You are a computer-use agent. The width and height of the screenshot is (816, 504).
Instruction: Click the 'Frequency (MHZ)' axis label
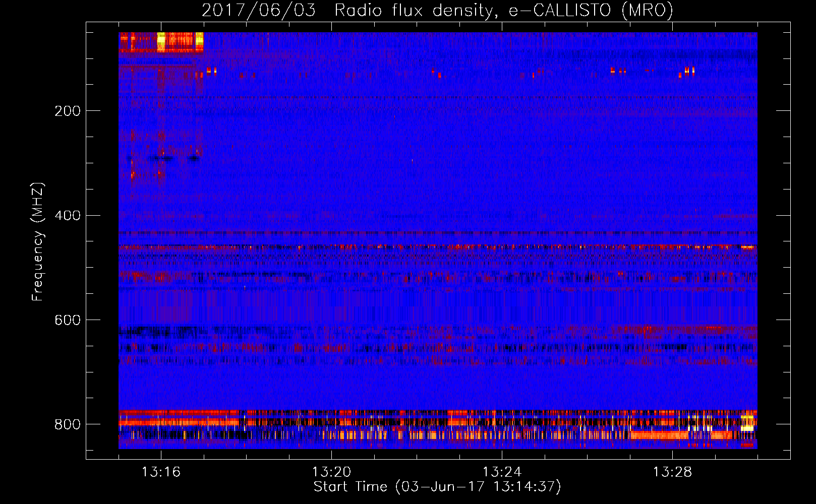point(38,242)
